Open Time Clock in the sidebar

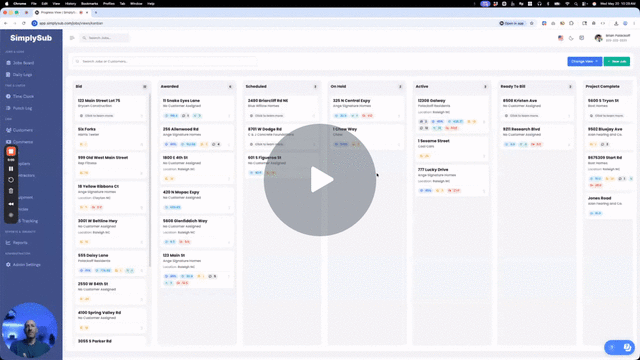[20, 96]
